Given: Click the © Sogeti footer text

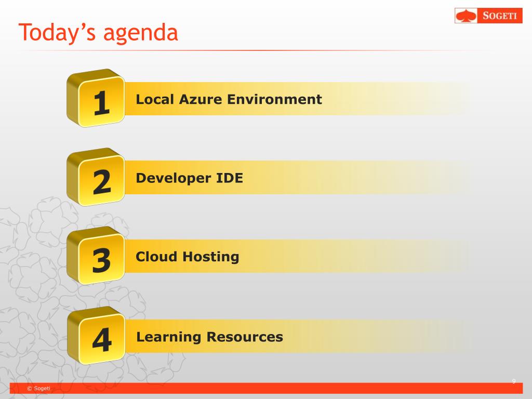Looking at the screenshot, I should click(x=38, y=388).
